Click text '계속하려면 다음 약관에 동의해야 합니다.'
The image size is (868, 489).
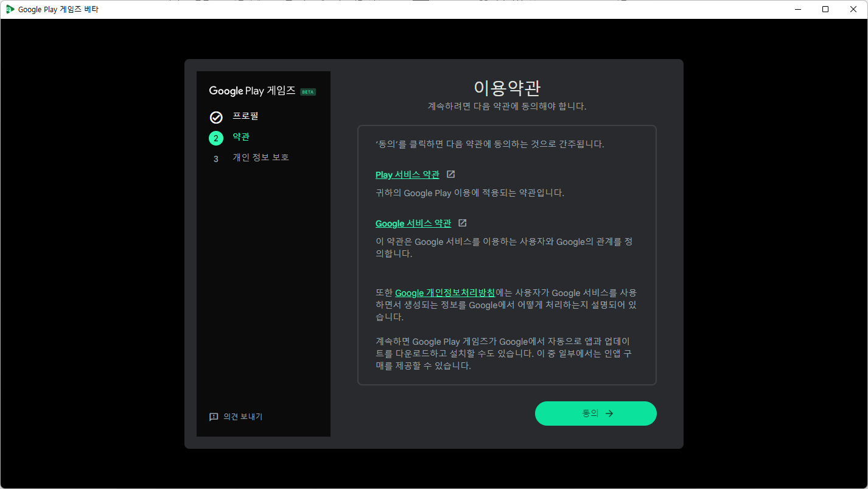tap(507, 107)
